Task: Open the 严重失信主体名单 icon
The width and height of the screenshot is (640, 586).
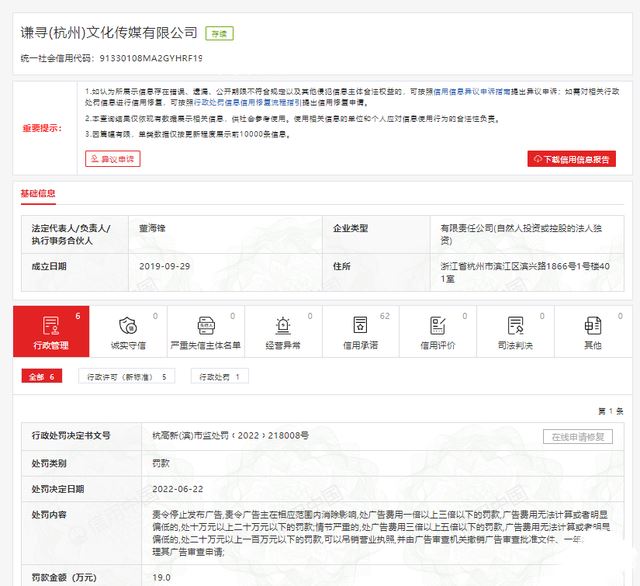Action: [206, 326]
